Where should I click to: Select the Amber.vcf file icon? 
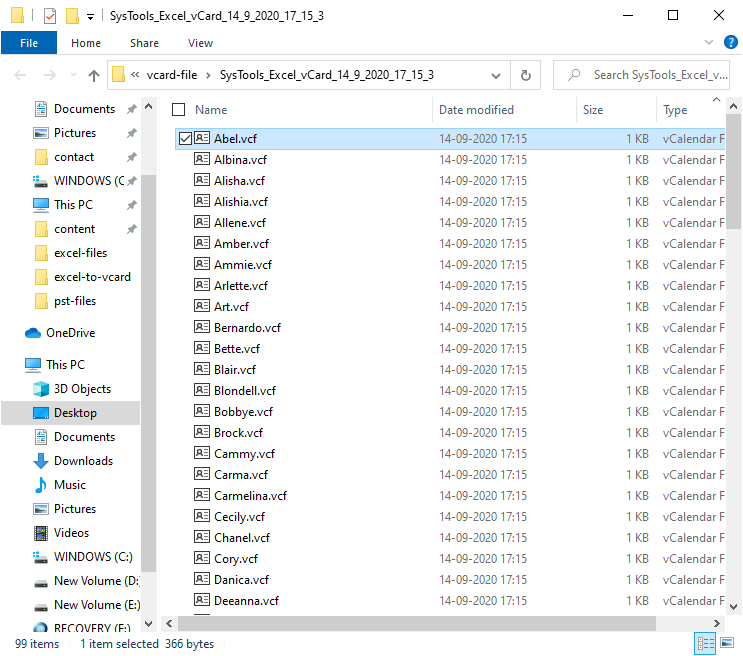[202, 243]
